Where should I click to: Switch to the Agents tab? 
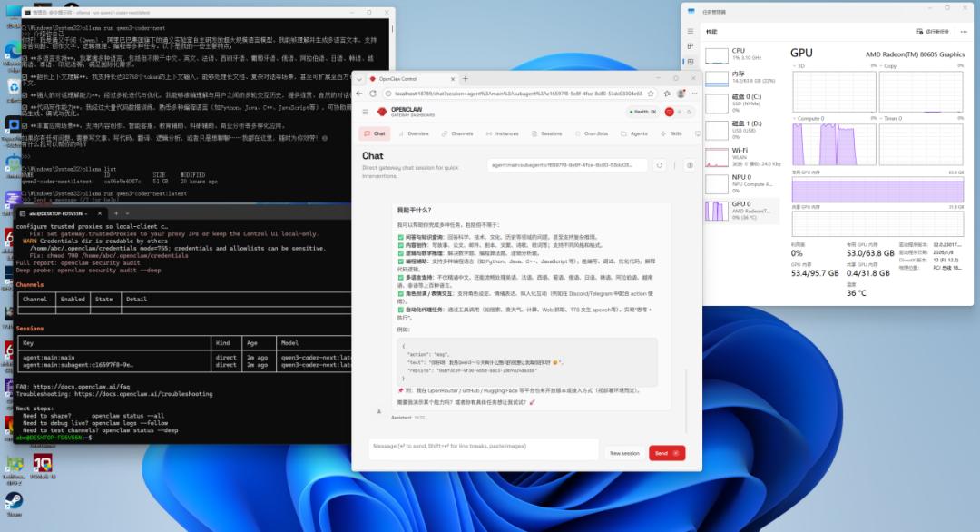point(634,133)
